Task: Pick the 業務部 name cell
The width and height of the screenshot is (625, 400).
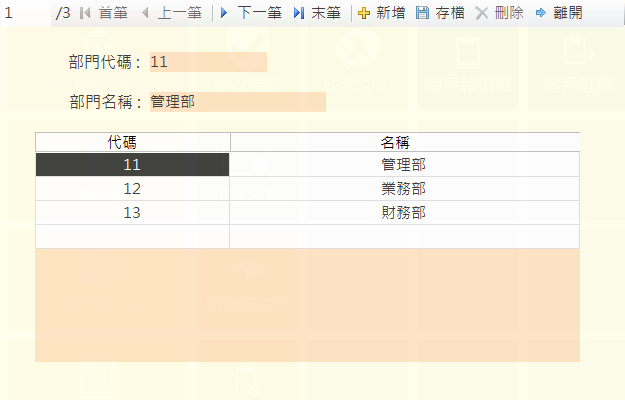Action: click(404, 188)
